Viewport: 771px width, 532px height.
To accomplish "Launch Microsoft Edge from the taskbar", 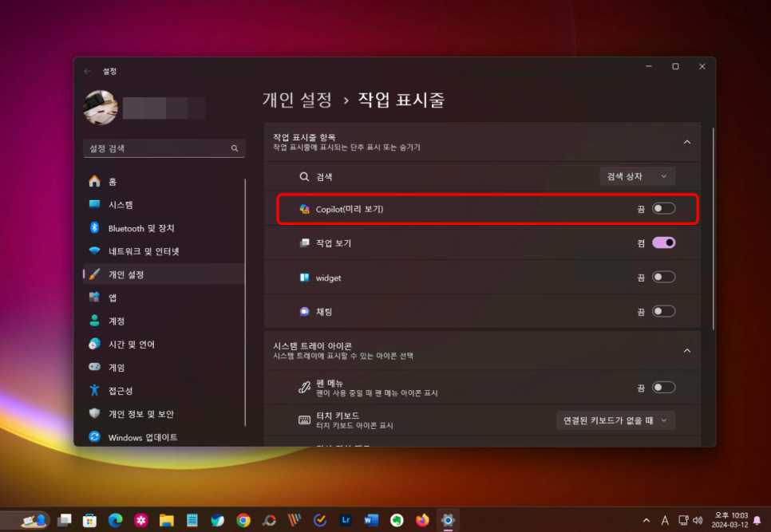I will coord(115,520).
